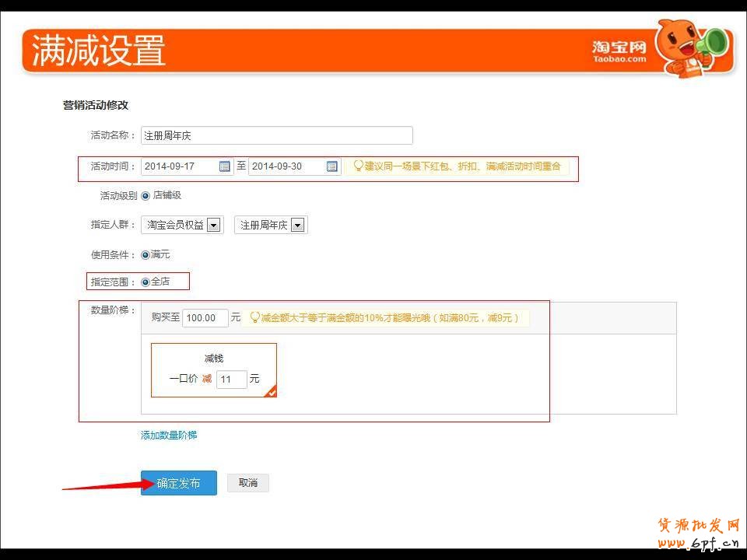The height and width of the screenshot is (560, 747).
Task: Click the lightbulb tip icon beside purchase amount
Action: click(x=255, y=317)
